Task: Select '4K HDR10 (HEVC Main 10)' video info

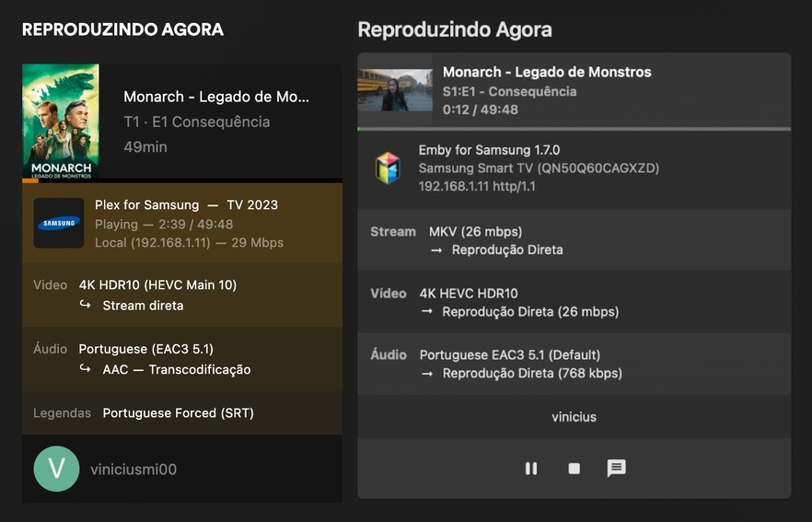Action: click(x=157, y=284)
